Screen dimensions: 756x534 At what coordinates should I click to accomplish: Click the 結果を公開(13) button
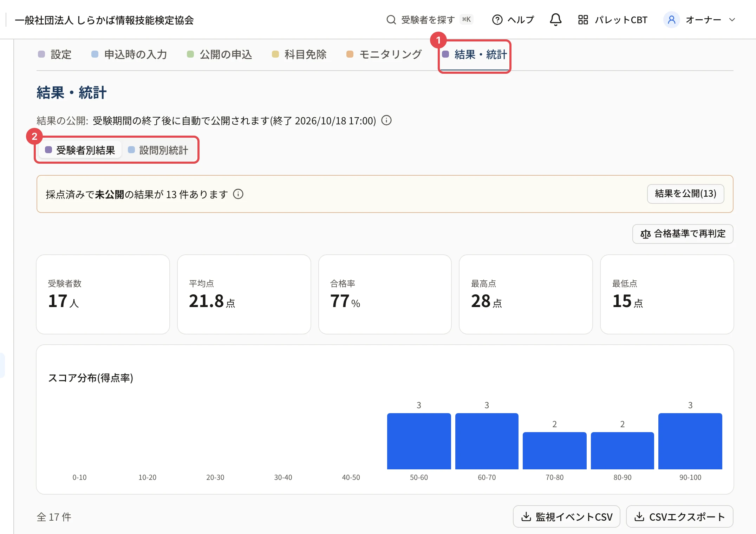point(685,194)
